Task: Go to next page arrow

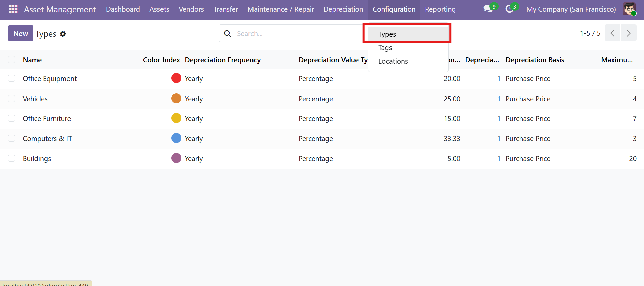Action: click(x=629, y=33)
